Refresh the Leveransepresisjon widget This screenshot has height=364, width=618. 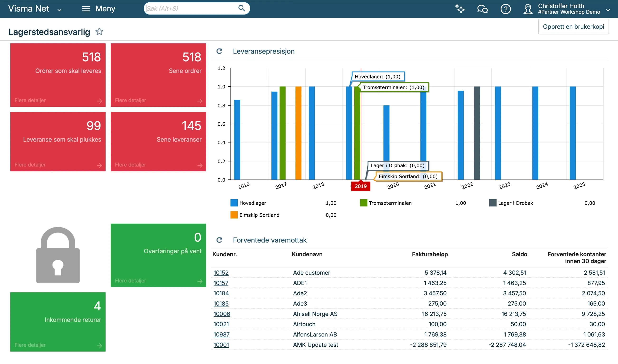[219, 51]
